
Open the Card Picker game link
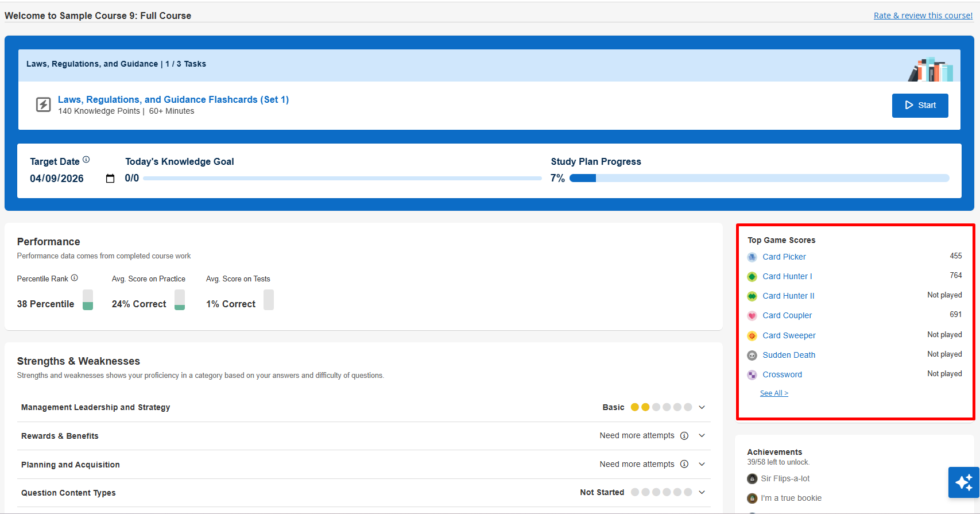[x=784, y=257]
